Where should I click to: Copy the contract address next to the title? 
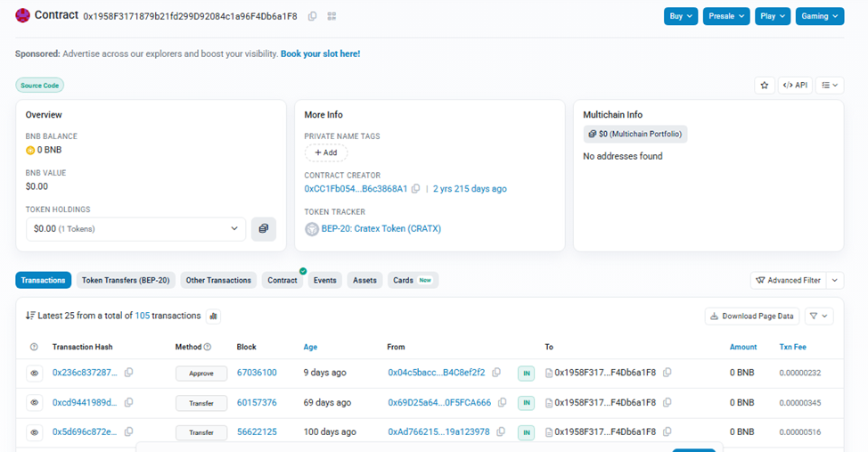coord(312,16)
